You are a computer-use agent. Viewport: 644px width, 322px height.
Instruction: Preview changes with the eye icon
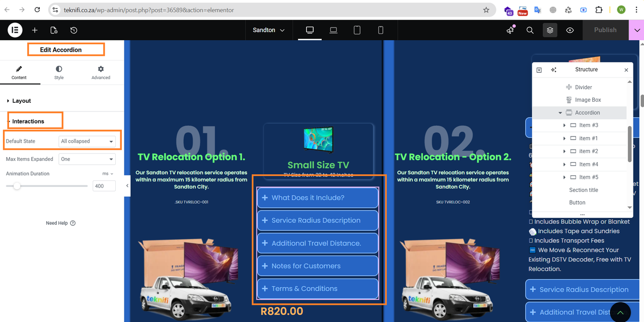tap(570, 30)
